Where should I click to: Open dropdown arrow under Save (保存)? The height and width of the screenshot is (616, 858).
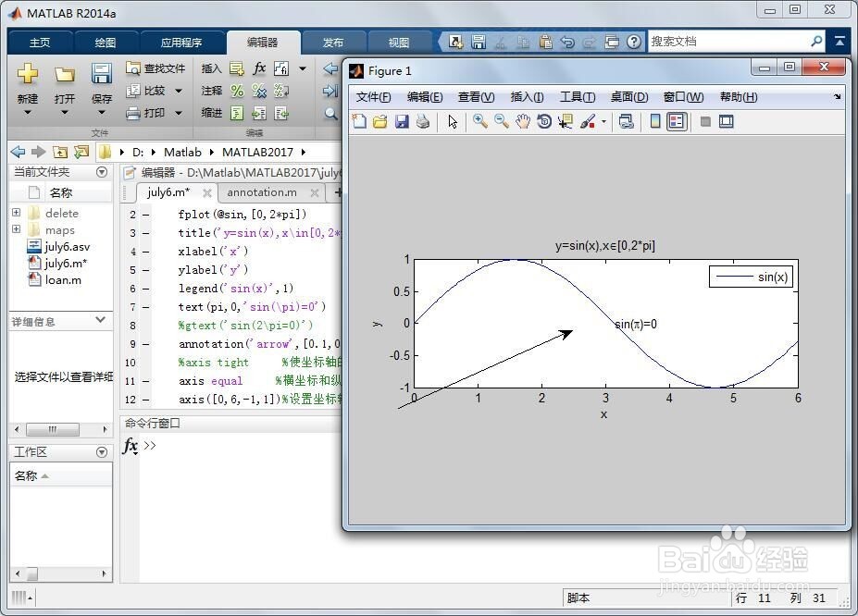pos(101,113)
